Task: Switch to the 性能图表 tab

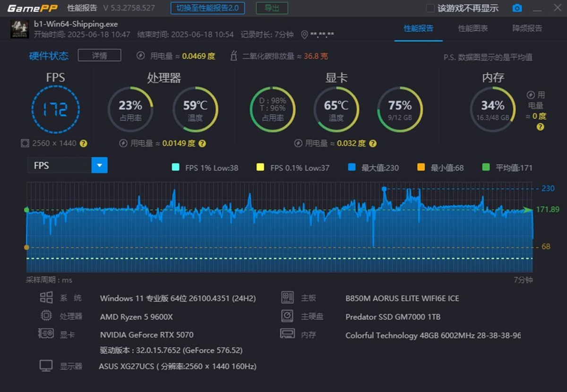Action: click(x=473, y=28)
